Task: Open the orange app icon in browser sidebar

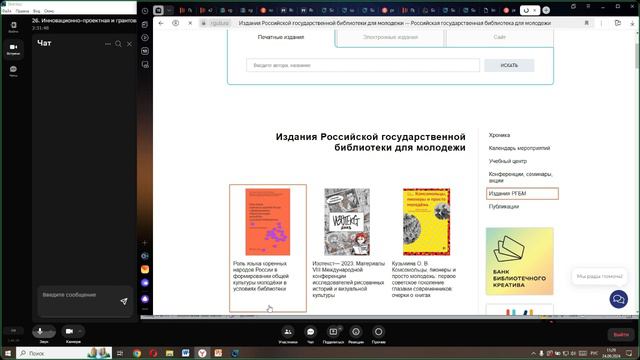Action: (145, 269)
